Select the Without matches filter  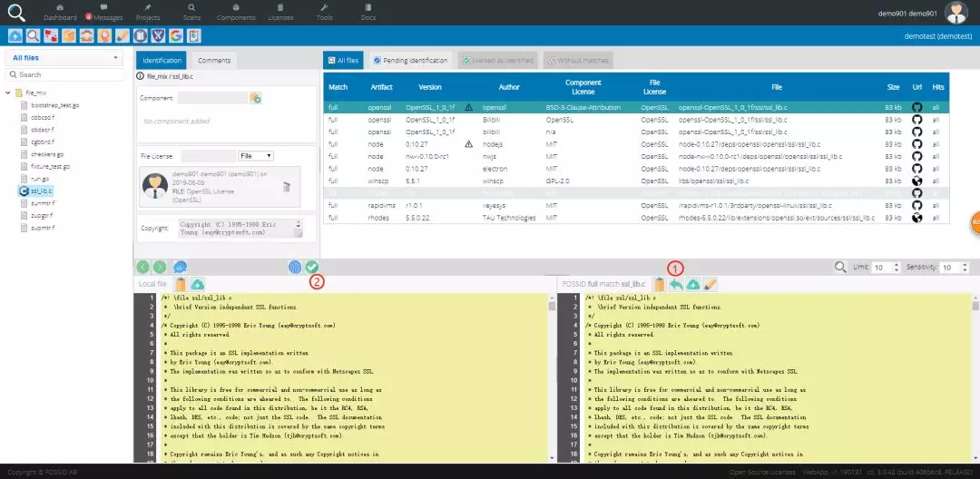[x=577, y=61]
